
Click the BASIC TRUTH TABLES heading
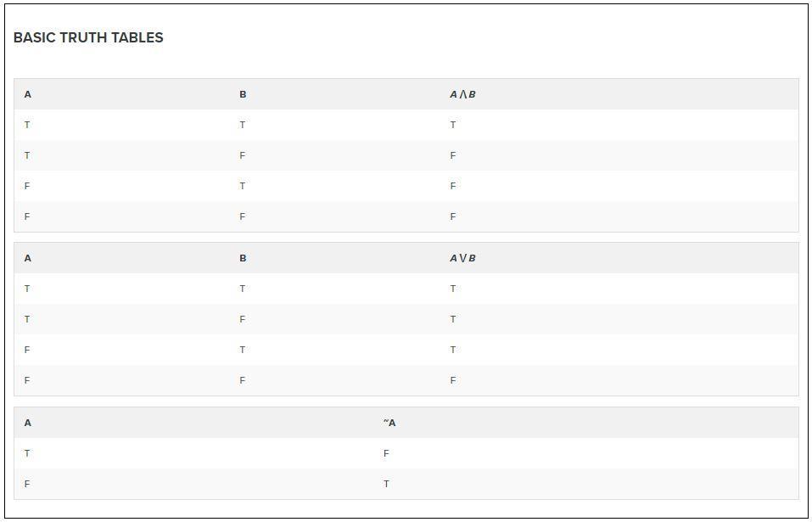click(88, 37)
